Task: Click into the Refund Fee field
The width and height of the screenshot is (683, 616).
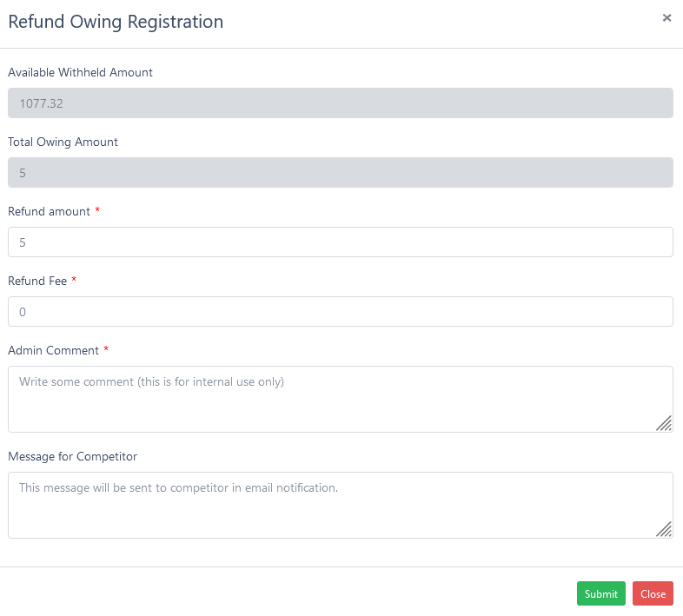Action: coord(341,312)
